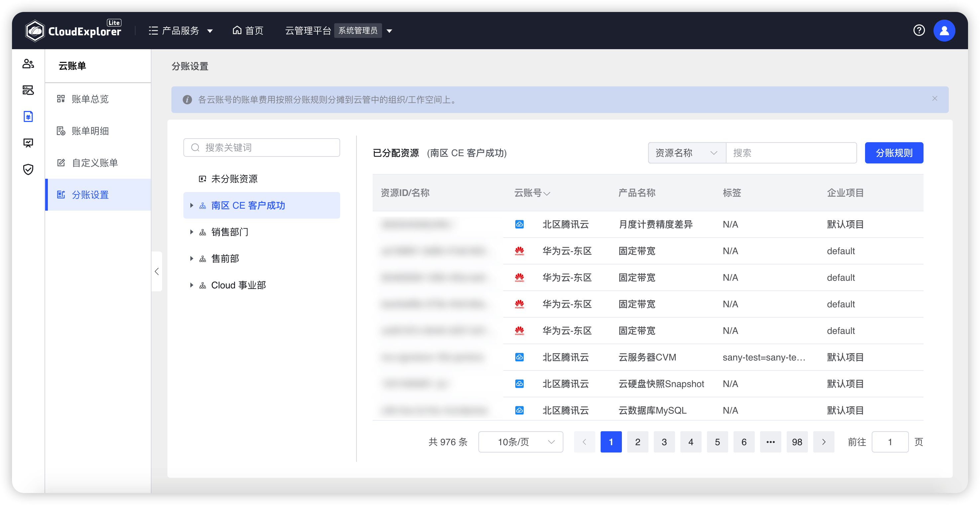Click the org icon next to Cloud 事业部
This screenshot has width=980, height=505.
click(x=203, y=285)
